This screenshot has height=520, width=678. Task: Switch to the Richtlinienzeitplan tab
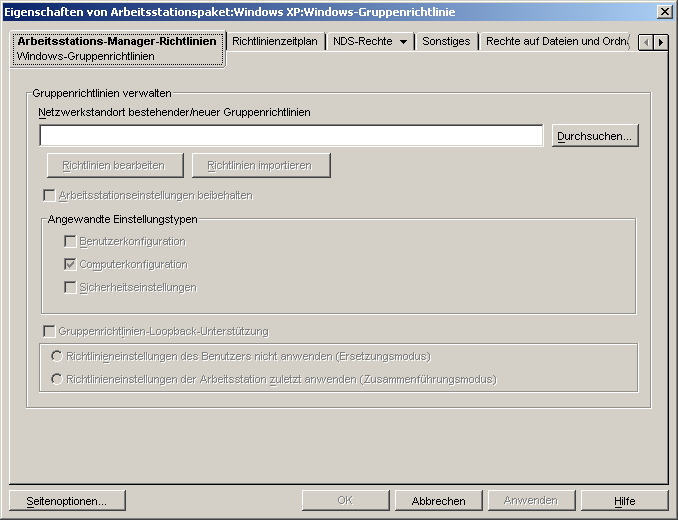[x=275, y=41]
